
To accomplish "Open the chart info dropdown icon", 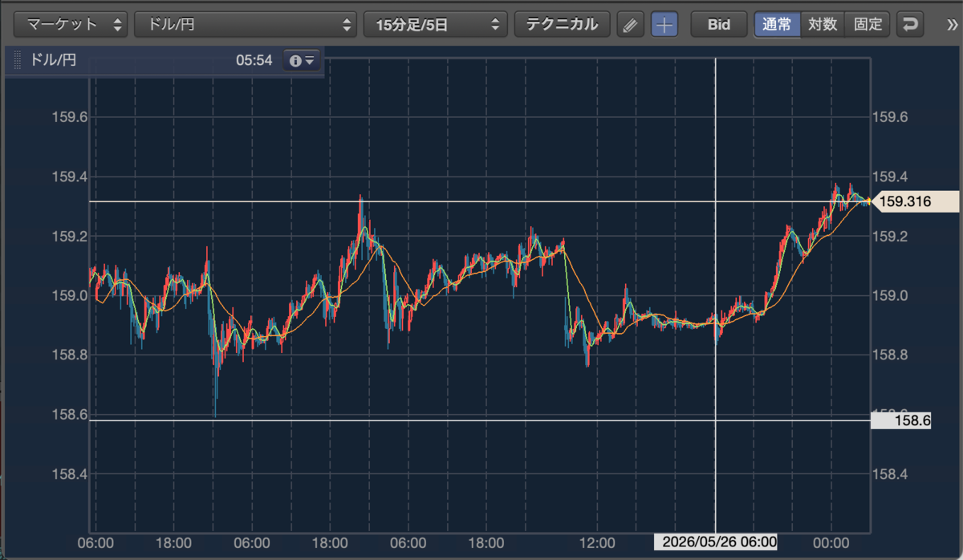I will [303, 60].
